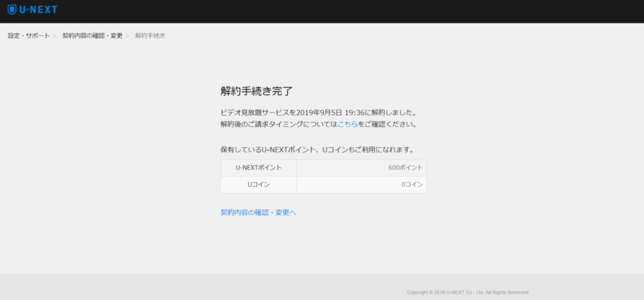Go to 契約内容の確認・変更 breadcrumb
The width and height of the screenshot is (644, 300).
coord(92,36)
